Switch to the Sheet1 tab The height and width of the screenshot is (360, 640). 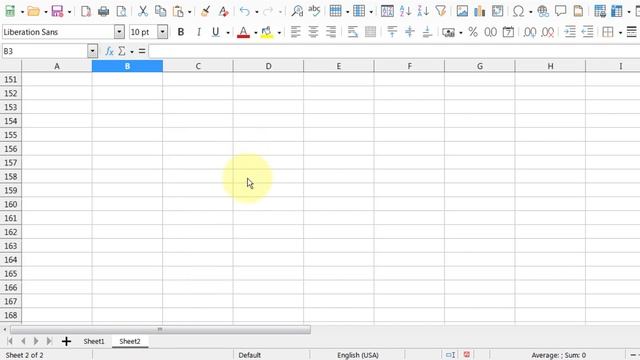pyautogui.click(x=94, y=341)
